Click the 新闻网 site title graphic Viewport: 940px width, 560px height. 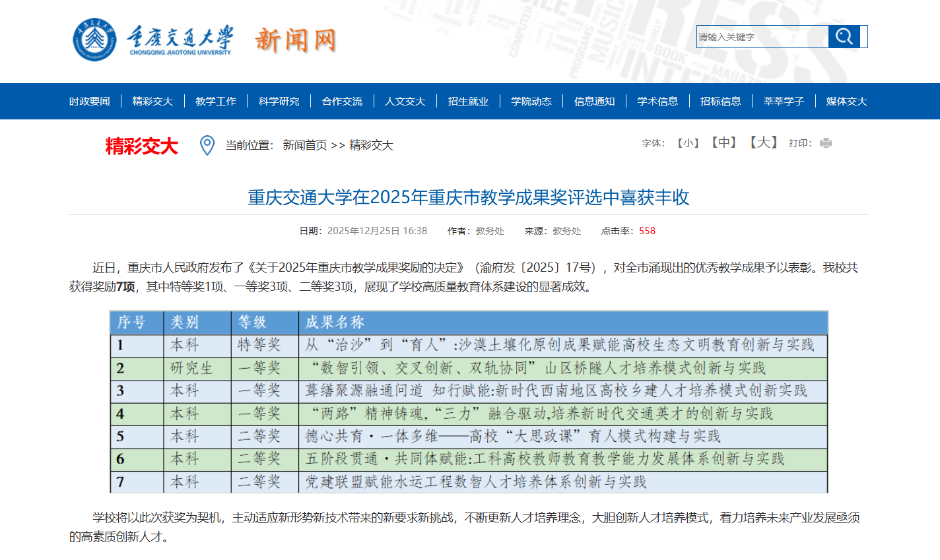pyautogui.click(x=295, y=40)
